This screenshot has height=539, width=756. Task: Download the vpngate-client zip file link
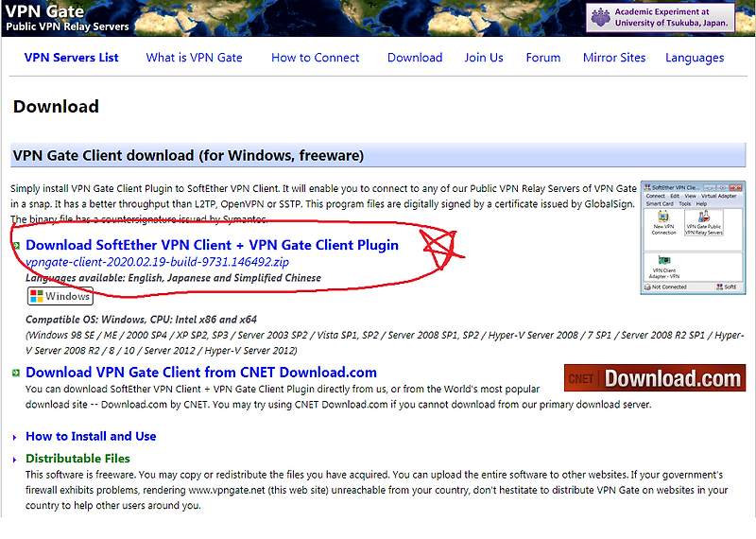pos(157,262)
